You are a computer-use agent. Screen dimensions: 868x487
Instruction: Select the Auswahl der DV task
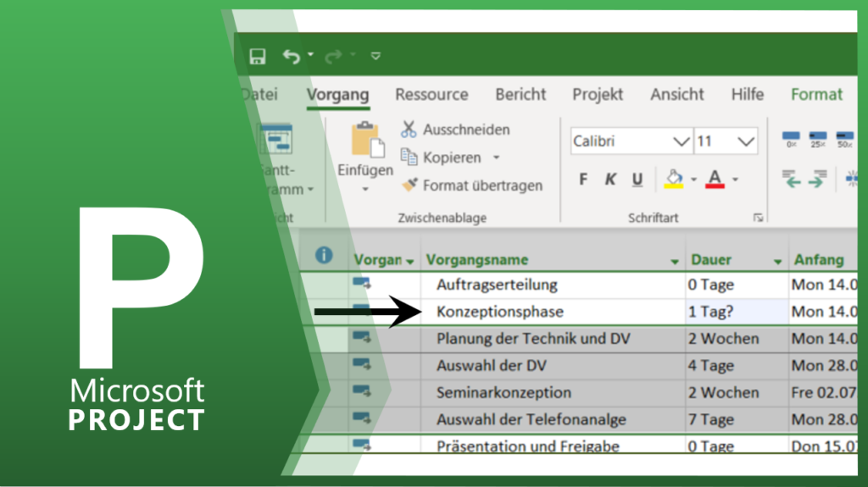[491, 366]
